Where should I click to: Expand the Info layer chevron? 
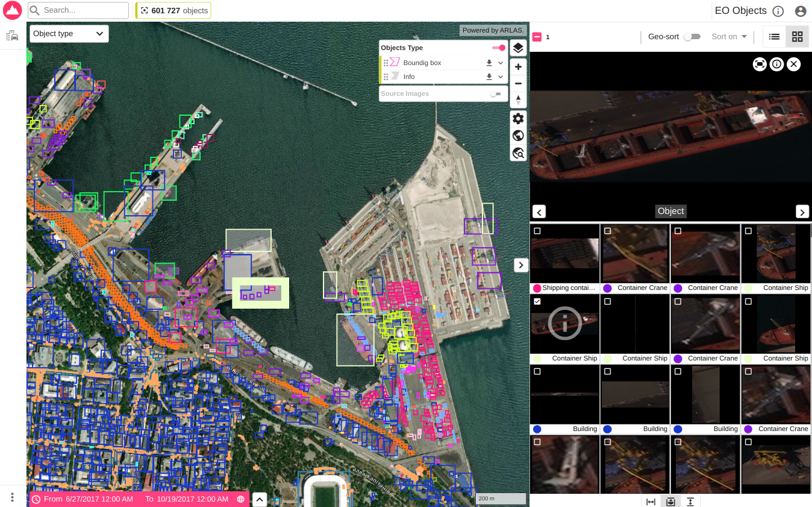point(501,77)
